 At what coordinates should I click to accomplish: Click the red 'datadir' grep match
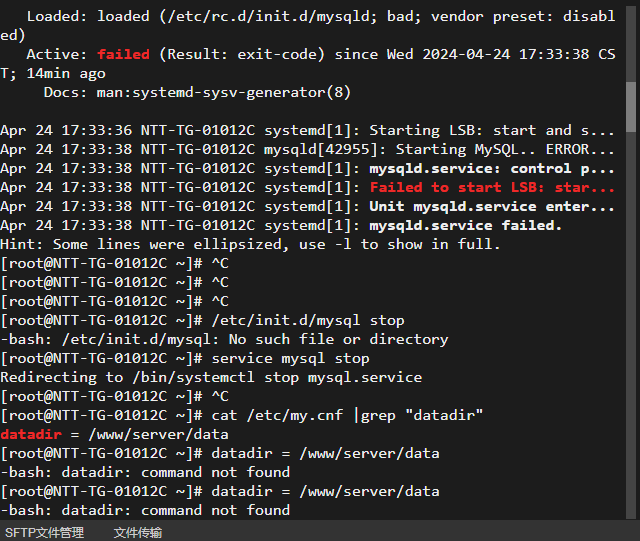[31, 434]
